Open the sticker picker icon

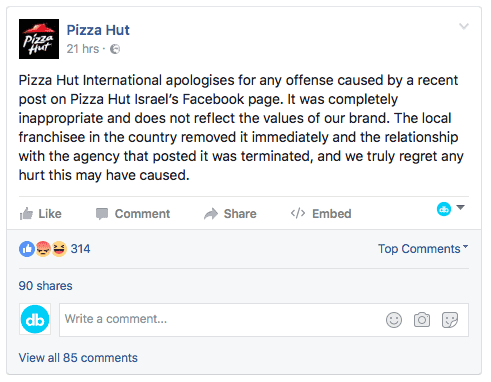[450, 320]
